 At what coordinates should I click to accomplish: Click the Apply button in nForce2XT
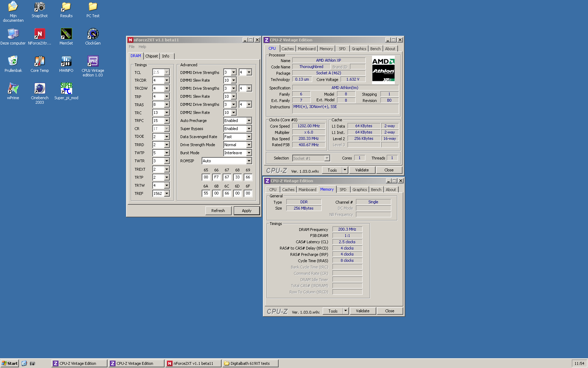pos(246,211)
